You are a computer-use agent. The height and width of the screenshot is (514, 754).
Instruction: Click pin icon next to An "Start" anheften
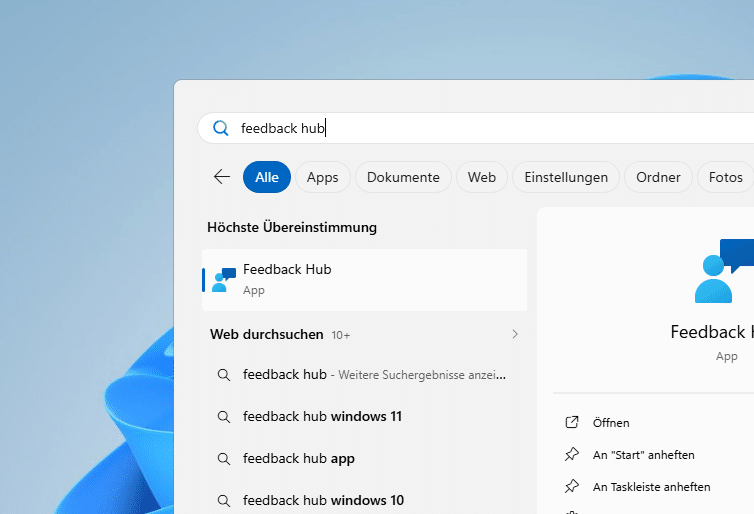click(x=572, y=454)
